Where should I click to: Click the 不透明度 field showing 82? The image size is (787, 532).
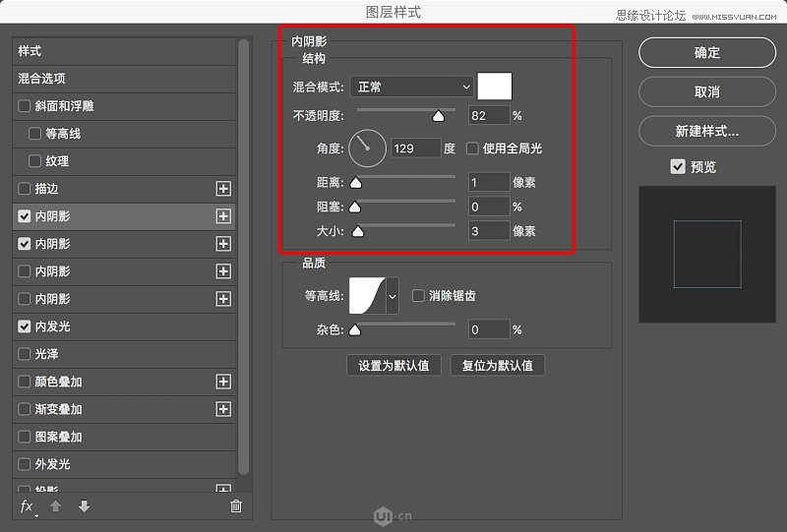(489, 116)
